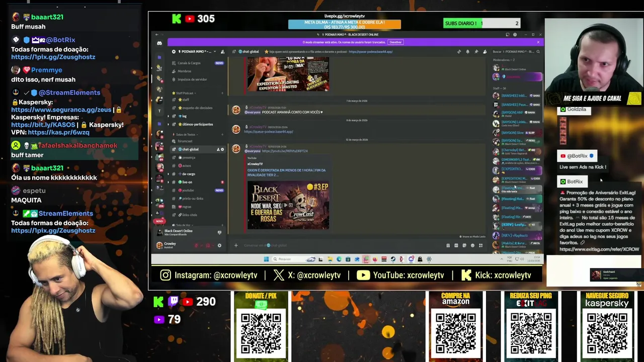This screenshot has height=362, width=644.
Task: Open threads icon in chat-global header
Action: point(459,52)
